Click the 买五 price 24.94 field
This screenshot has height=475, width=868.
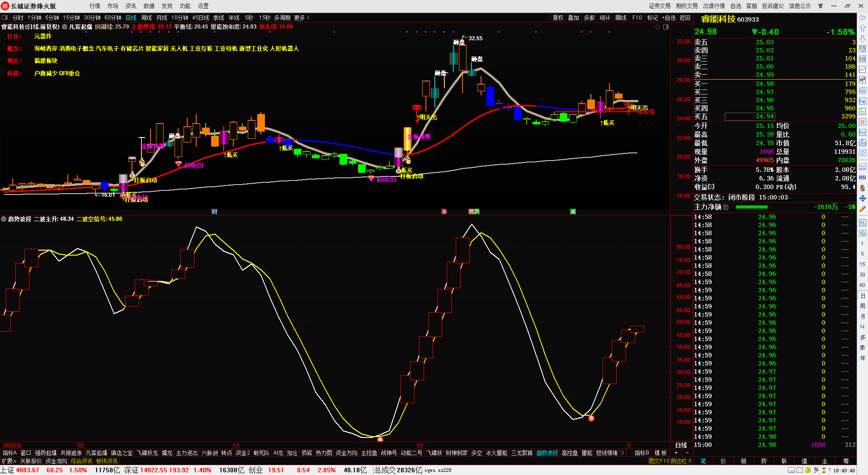[750, 117]
